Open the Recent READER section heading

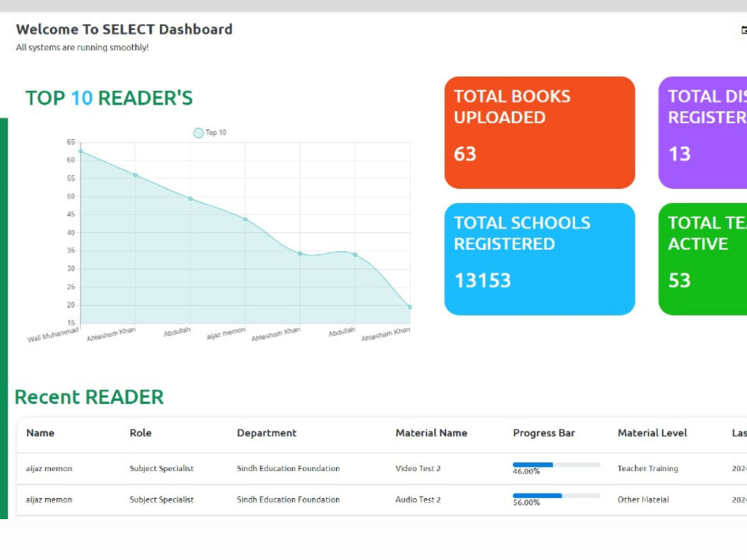coord(89,396)
